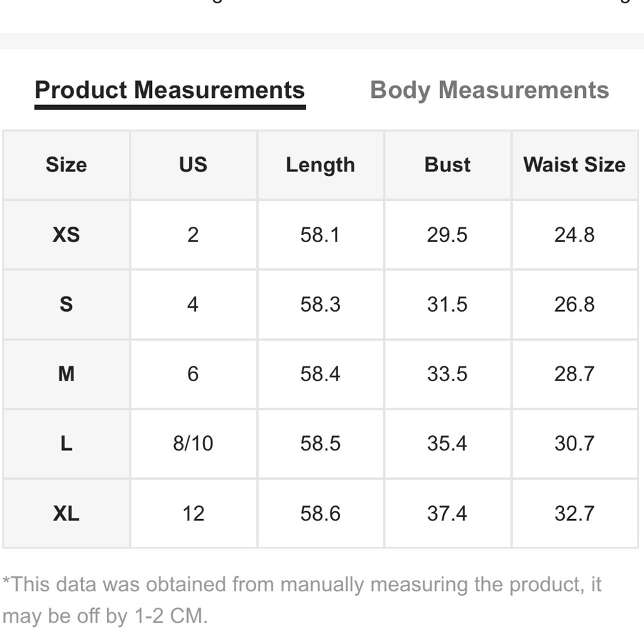
Task: Click the US column header
Action: point(193,165)
